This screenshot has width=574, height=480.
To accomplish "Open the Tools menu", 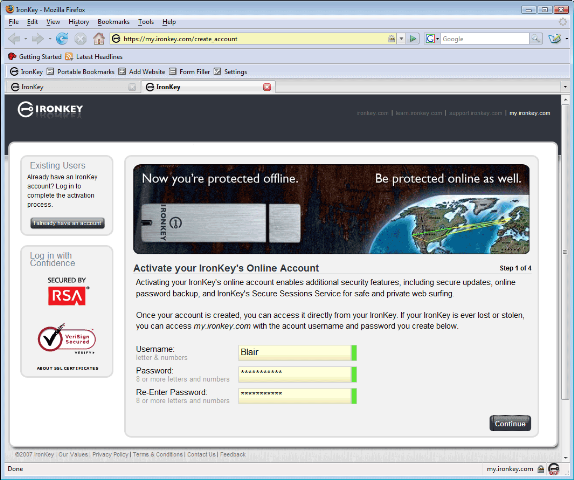I will [146, 22].
